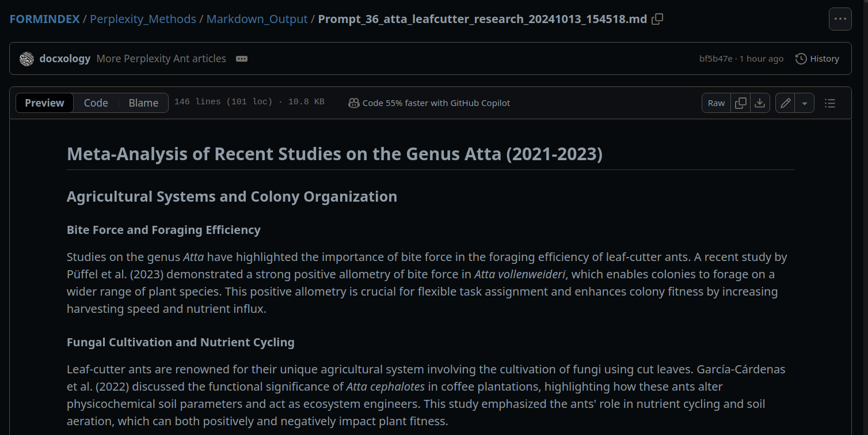
Task: Copy the file path icon beside filename
Action: pyautogui.click(x=657, y=19)
